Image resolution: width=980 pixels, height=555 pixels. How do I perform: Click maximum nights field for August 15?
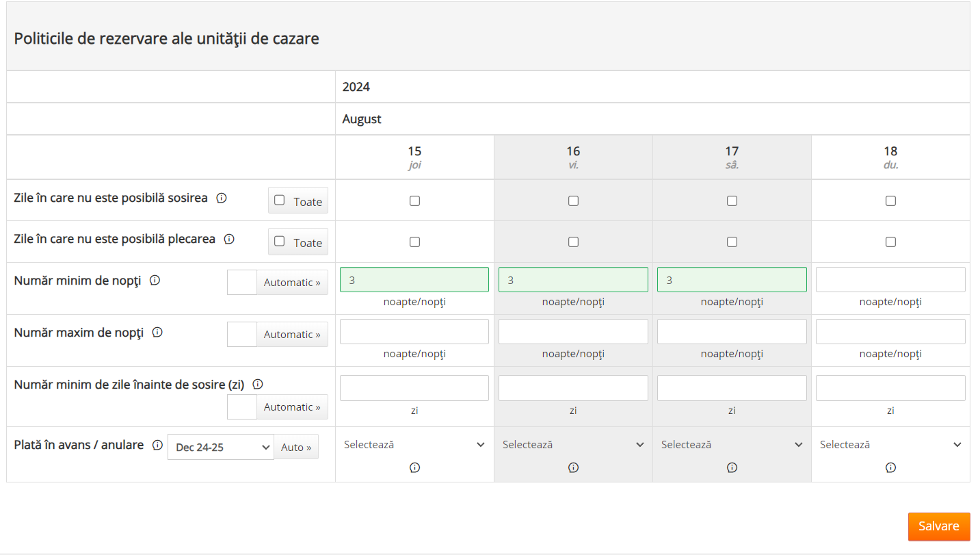(414, 331)
